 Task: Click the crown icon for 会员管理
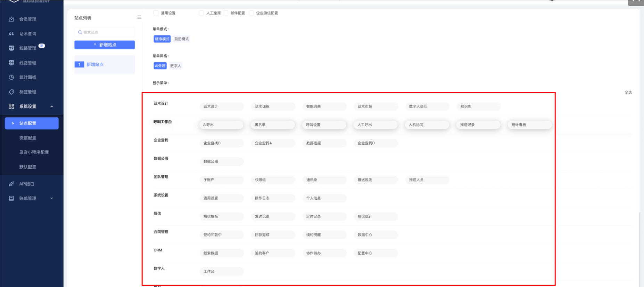[11, 19]
